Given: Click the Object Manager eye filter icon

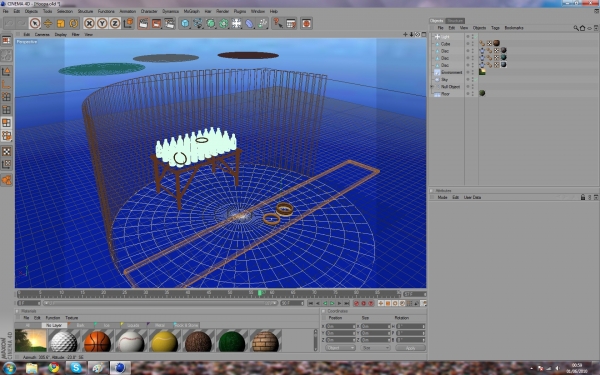Looking at the screenshot, I should (589, 28).
